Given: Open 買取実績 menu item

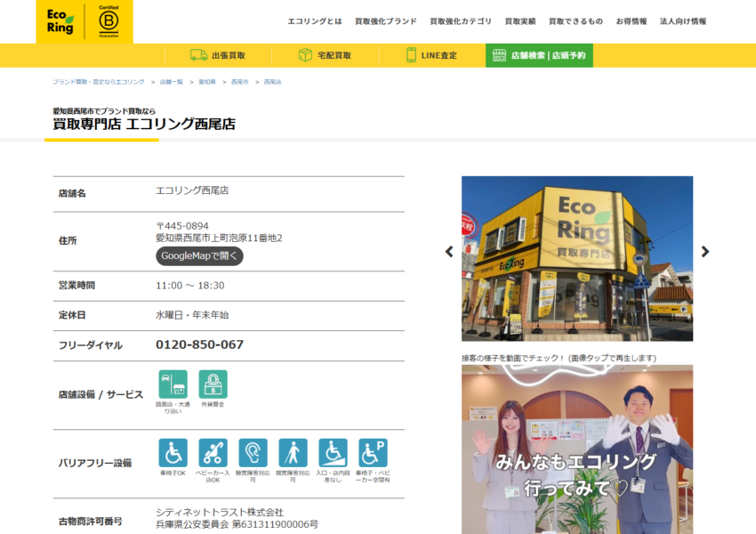Looking at the screenshot, I should pyautogui.click(x=519, y=21).
